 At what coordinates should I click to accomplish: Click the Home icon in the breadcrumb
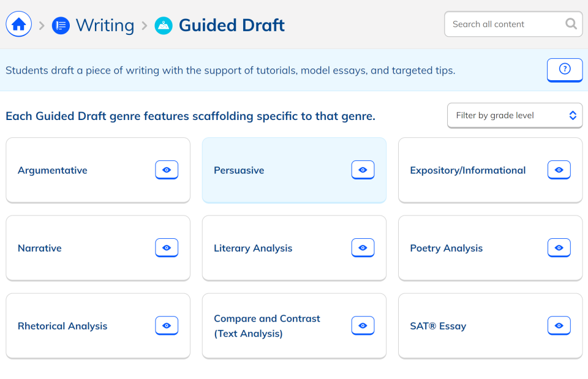point(18,23)
